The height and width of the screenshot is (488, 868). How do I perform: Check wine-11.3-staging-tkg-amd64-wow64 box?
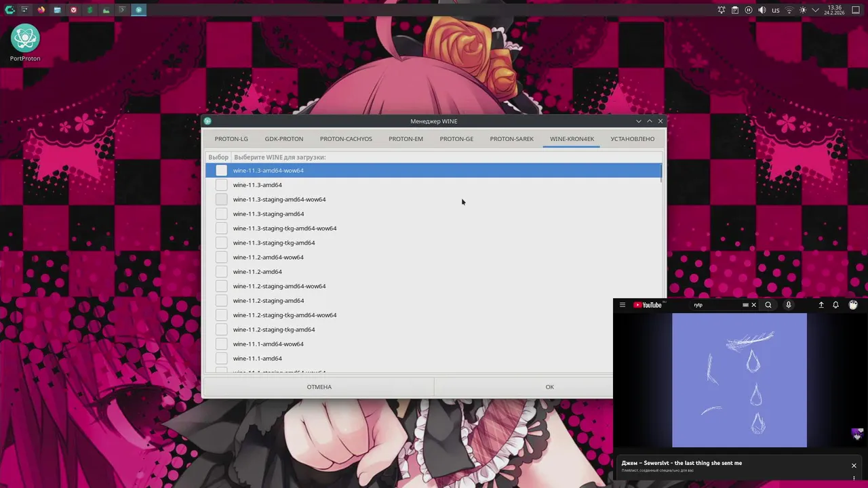[x=221, y=228]
